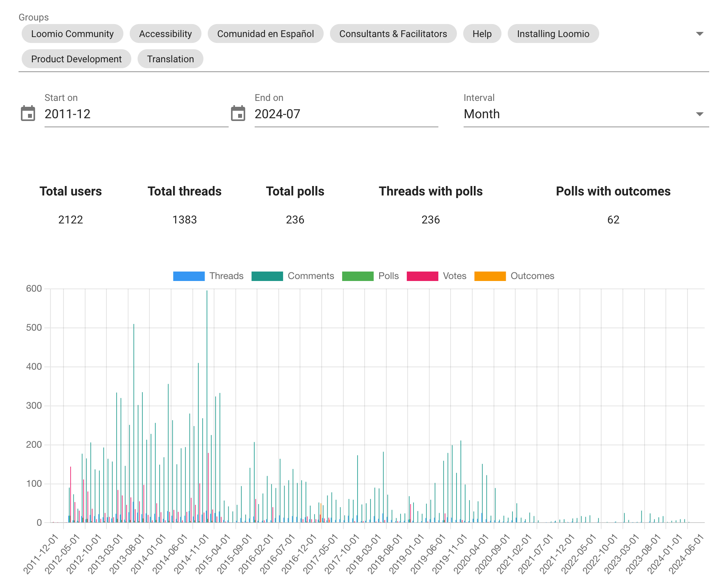Click the Comunidad en Español chip
The height and width of the screenshot is (588, 723).
point(266,34)
